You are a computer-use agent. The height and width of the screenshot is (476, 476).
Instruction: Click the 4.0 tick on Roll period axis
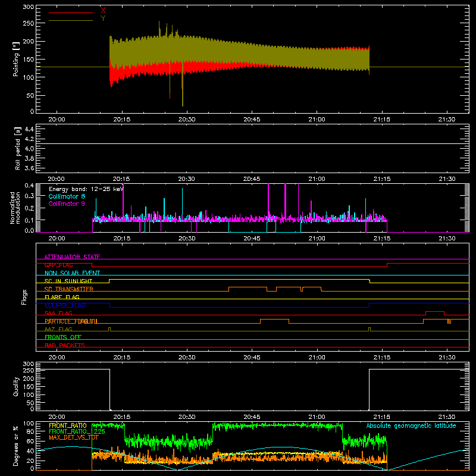29,149
